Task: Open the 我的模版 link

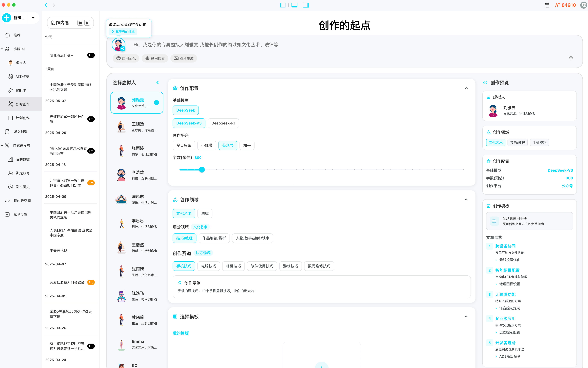Action: [x=180, y=333]
